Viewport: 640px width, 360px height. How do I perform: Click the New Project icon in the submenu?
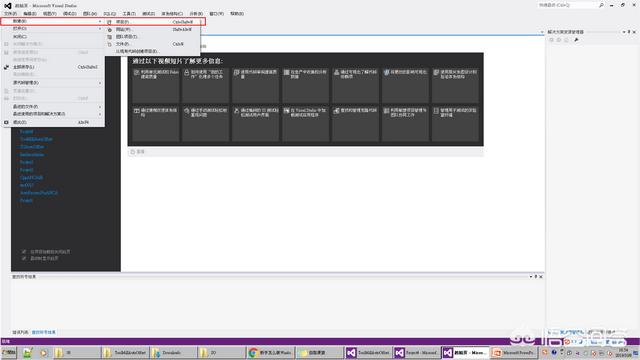109,22
